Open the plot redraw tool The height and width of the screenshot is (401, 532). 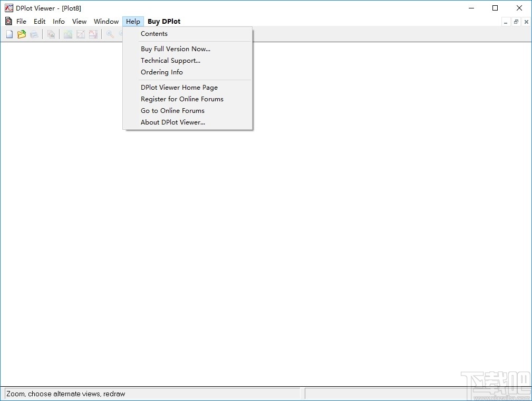(x=93, y=34)
